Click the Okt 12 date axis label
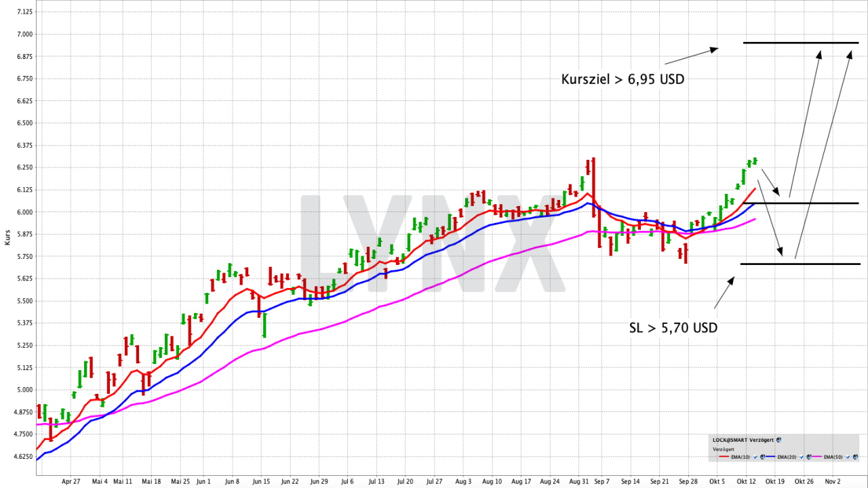The height and width of the screenshot is (488, 868). 747,481
